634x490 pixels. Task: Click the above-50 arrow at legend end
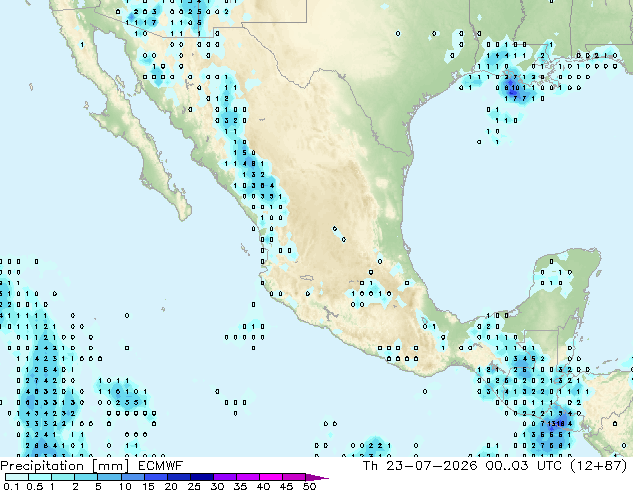317,477
